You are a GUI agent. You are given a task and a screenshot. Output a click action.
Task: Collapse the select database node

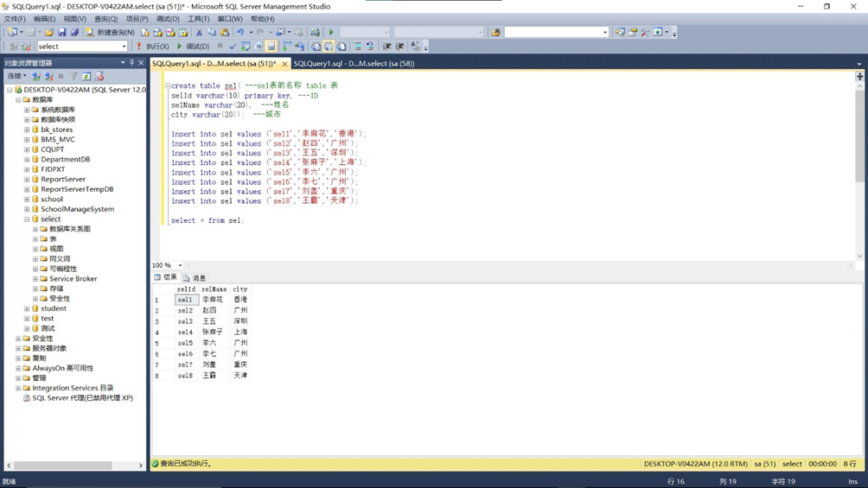(x=27, y=219)
